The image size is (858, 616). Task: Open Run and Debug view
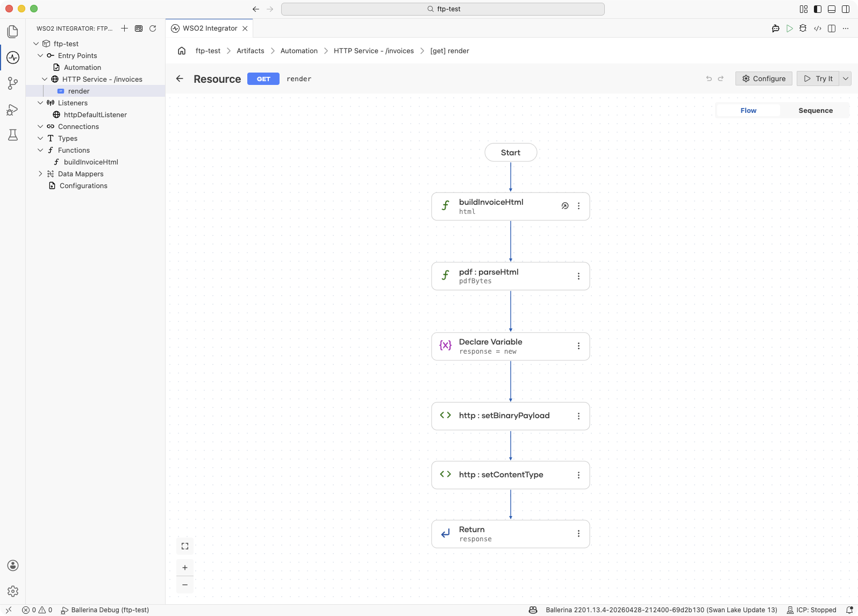[13, 110]
